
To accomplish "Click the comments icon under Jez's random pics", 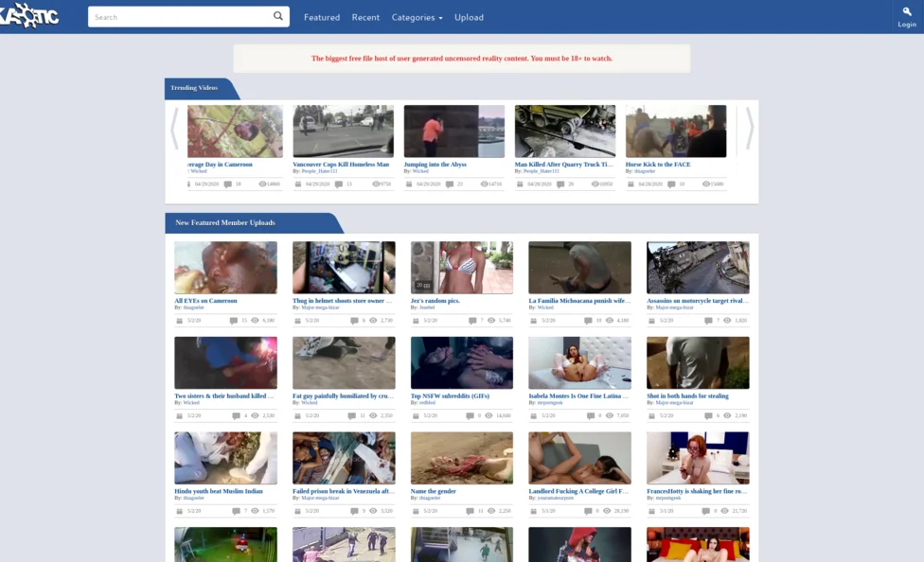I will (472, 321).
